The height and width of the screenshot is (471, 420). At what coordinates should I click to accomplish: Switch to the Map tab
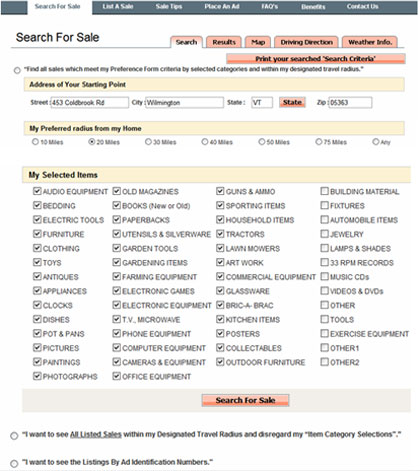click(258, 42)
